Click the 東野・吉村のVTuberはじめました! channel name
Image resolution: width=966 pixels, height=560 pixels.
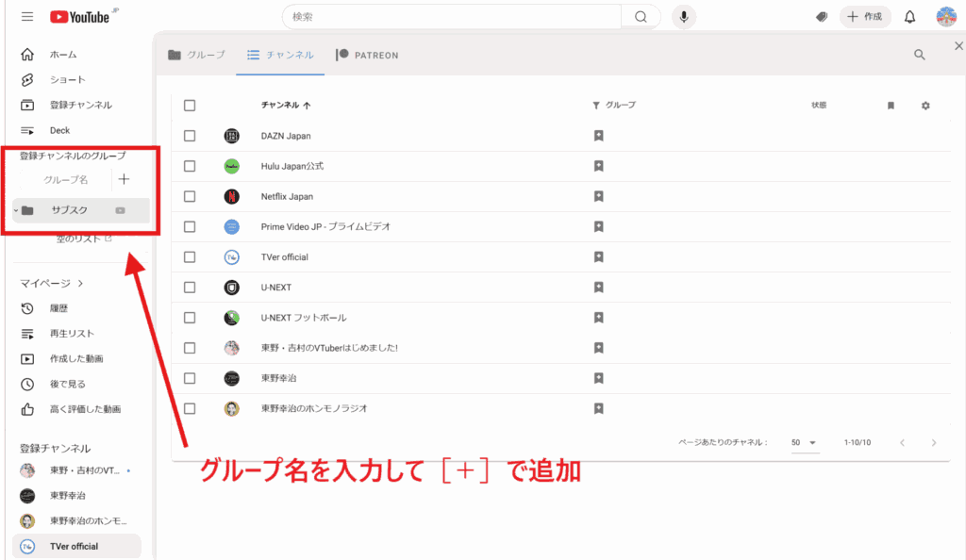click(329, 348)
